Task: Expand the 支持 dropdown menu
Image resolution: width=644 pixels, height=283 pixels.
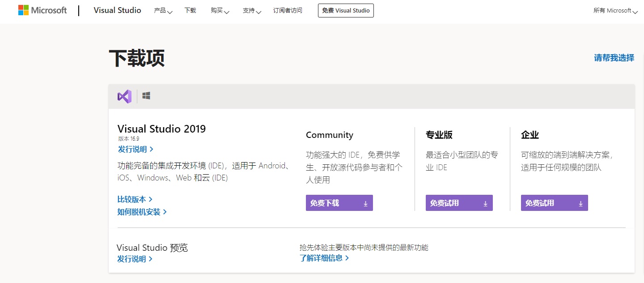Action: [252, 11]
